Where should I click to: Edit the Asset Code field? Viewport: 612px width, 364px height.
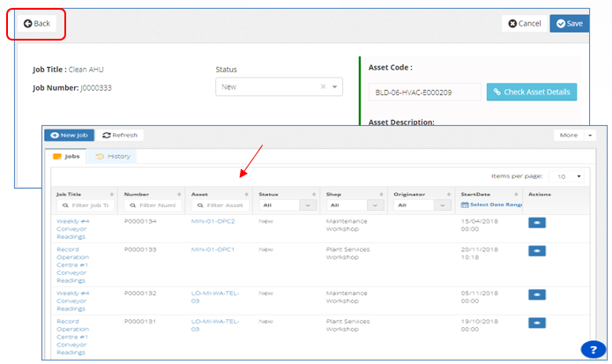(425, 93)
